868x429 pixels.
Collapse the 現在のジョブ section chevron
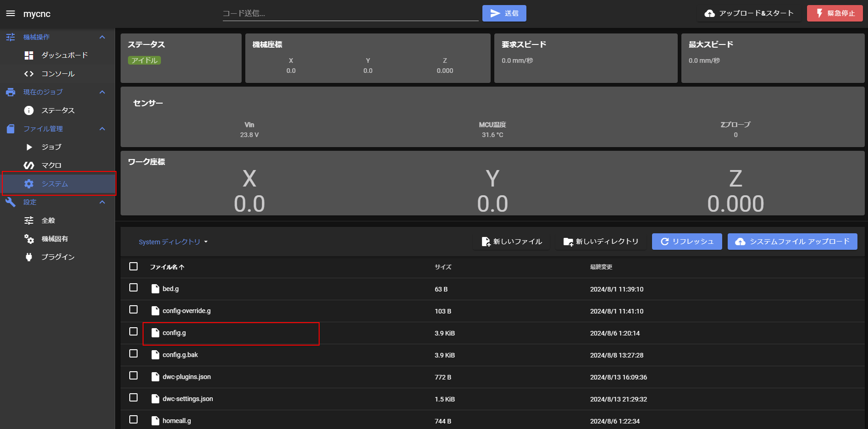tap(102, 92)
